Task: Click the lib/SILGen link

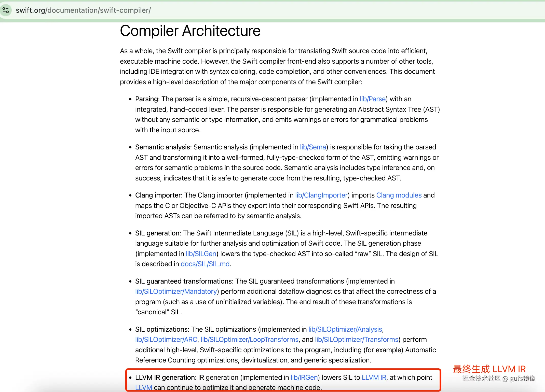Action: [x=201, y=254]
